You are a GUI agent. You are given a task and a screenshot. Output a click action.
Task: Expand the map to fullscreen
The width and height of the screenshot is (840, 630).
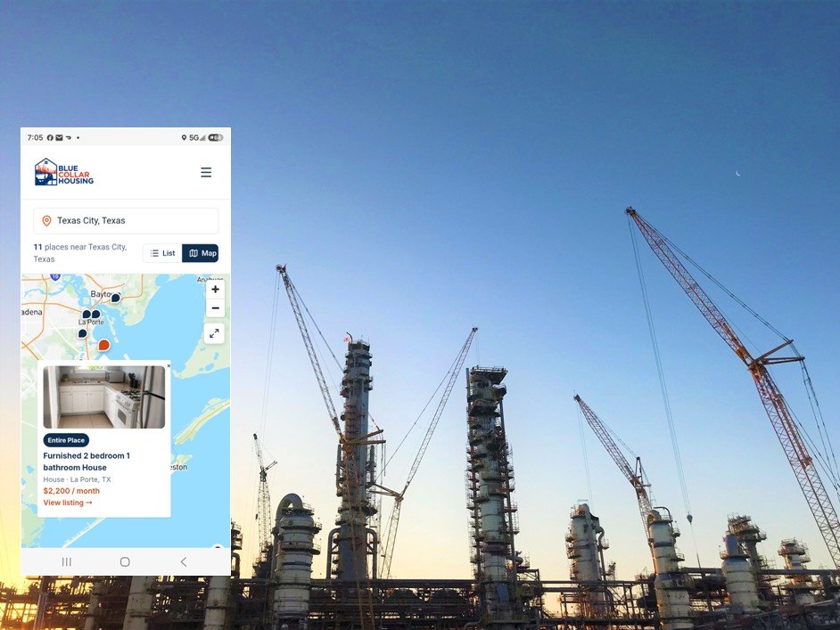[214, 333]
